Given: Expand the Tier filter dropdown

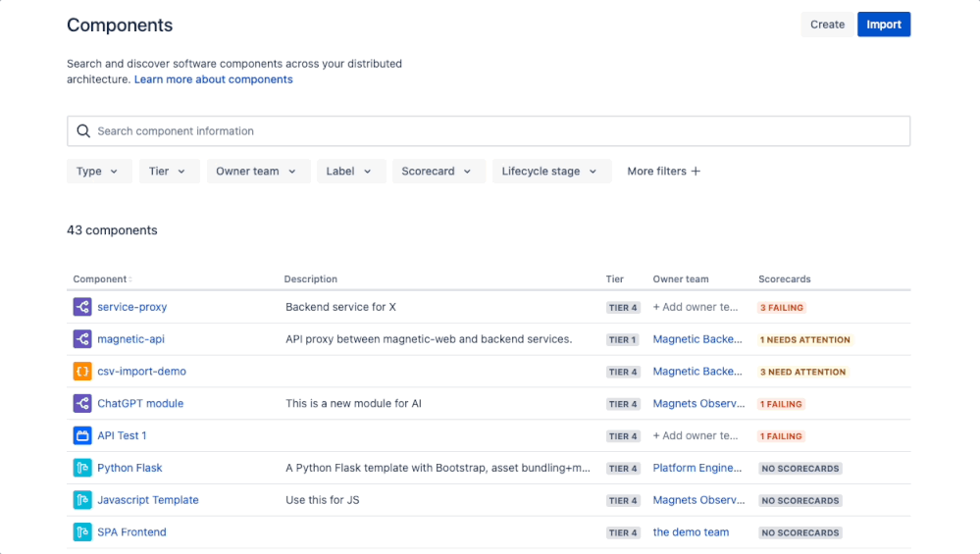Looking at the screenshot, I should 168,172.
